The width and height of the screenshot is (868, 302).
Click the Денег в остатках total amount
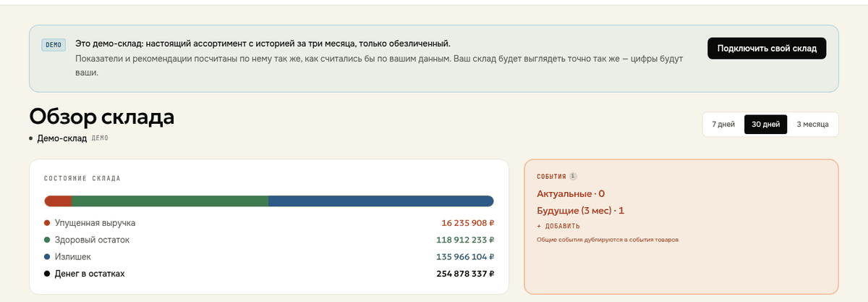click(x=465, y=274)
